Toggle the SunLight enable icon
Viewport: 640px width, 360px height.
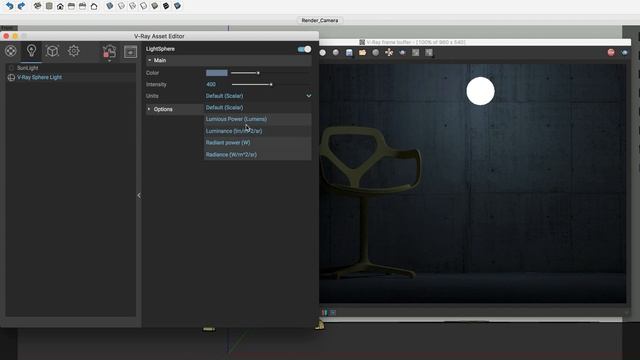pyautogui.click(x=11, y=68)
